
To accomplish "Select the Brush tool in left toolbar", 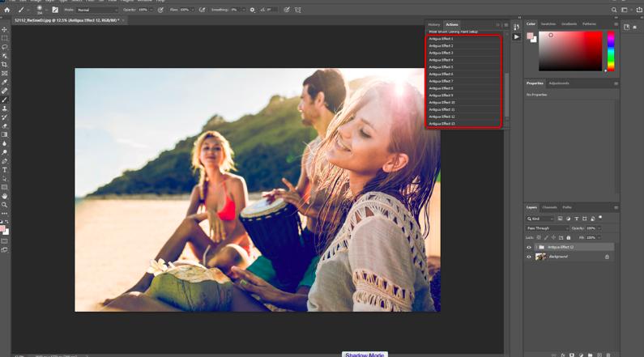I will click(5, 100).
